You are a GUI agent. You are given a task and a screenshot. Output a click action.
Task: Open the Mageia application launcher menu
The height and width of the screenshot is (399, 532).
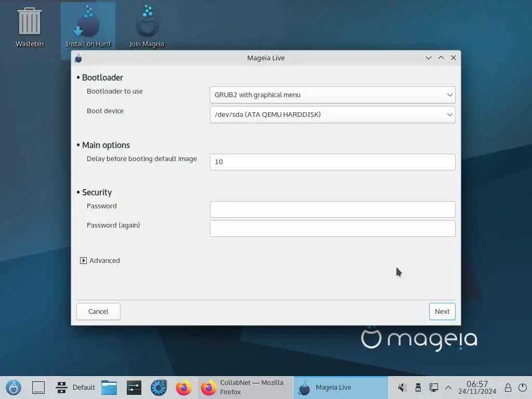click(14, 388)
